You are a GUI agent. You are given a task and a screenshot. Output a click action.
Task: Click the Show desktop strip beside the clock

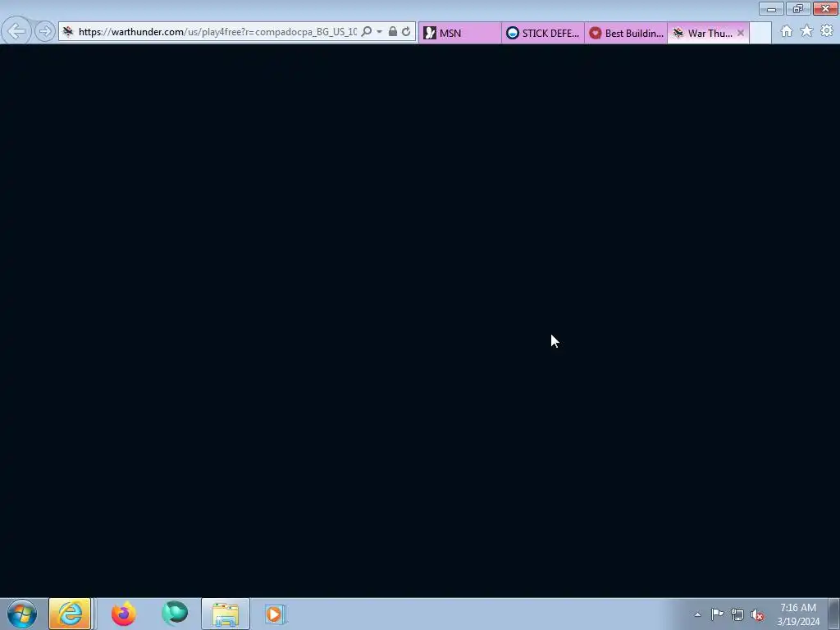click(x=834, y=614)
